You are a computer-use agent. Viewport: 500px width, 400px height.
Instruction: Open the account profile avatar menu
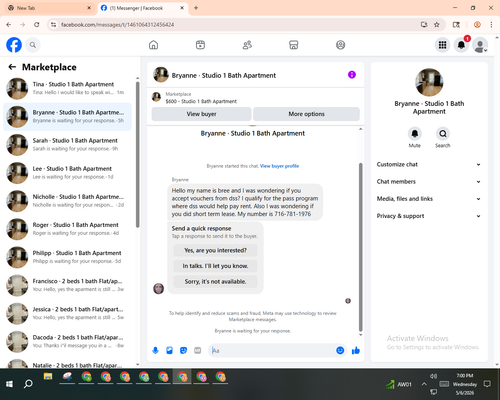click(480, 45)
